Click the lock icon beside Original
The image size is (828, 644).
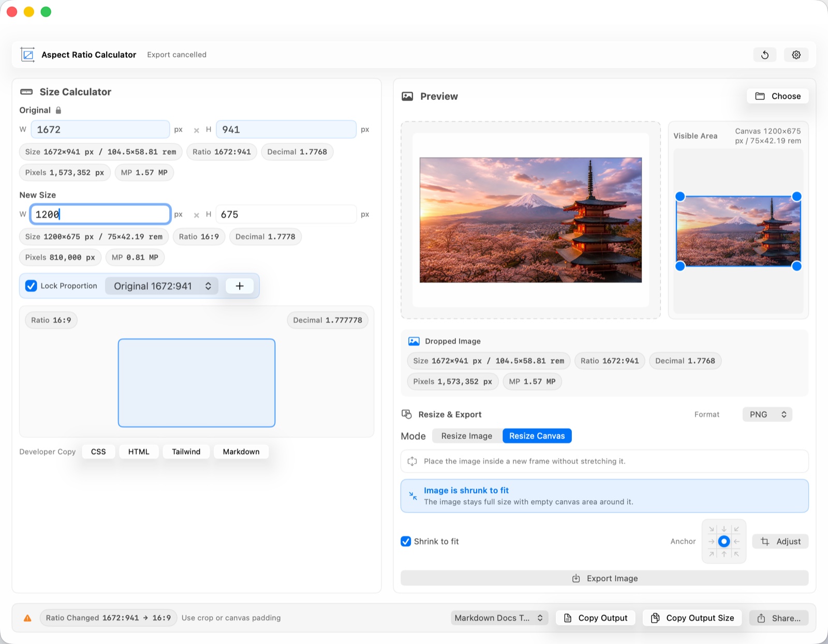click(58, 110)
